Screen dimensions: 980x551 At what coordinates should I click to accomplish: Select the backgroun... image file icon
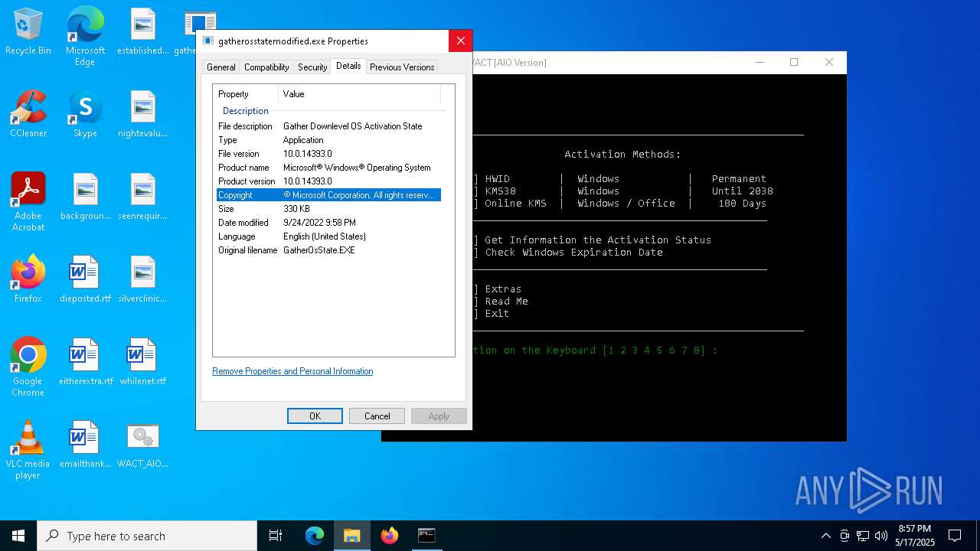(x=85, y=197)
